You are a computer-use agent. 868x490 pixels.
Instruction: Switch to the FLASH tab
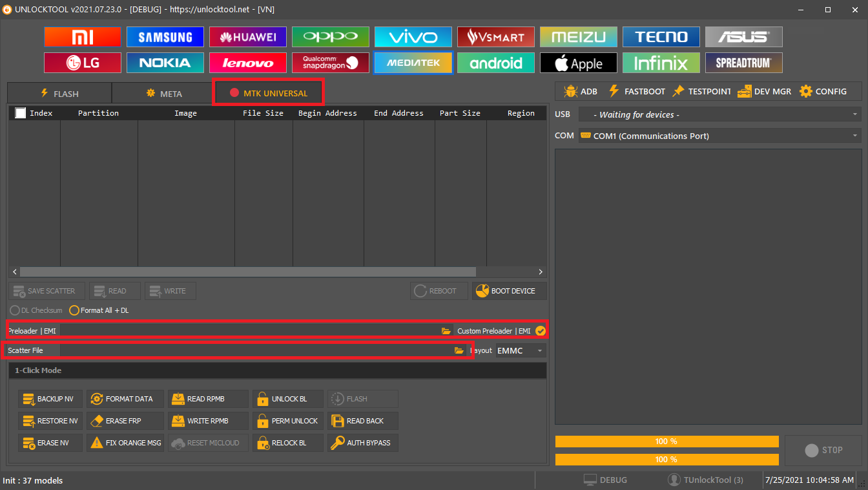coord(59,93)
